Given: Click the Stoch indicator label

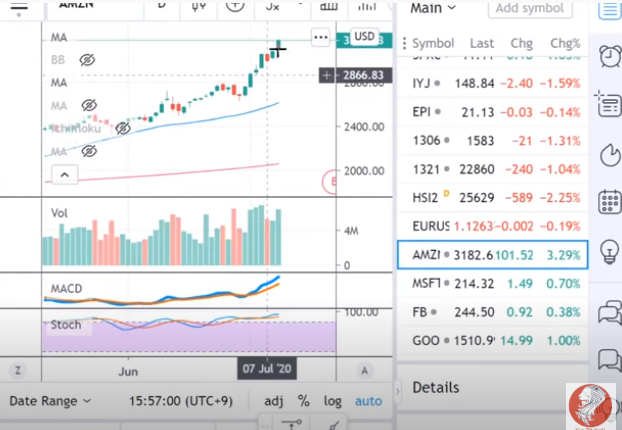Looking at the screenshot, I should (66, 325).
